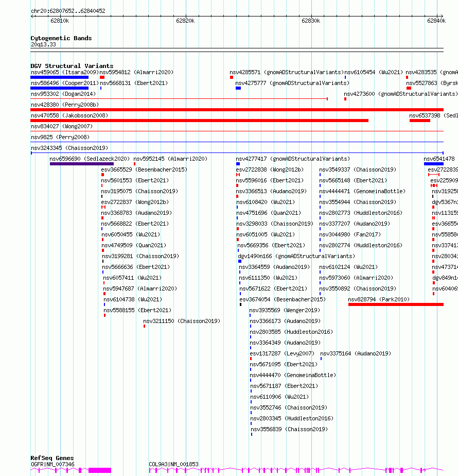Open nsv2803585 (Huddleston2016) label
The height and width of the screenshot is (476, 458).
click(x=291, y=332)
